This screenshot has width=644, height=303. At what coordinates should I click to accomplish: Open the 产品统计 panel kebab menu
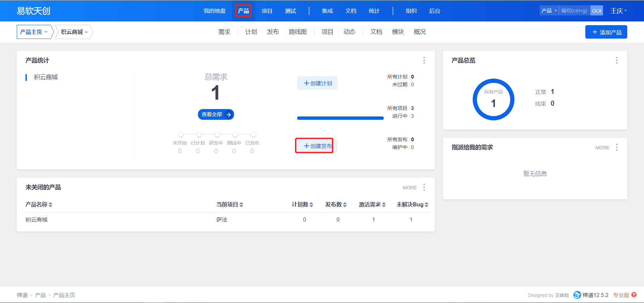(424, 60)
